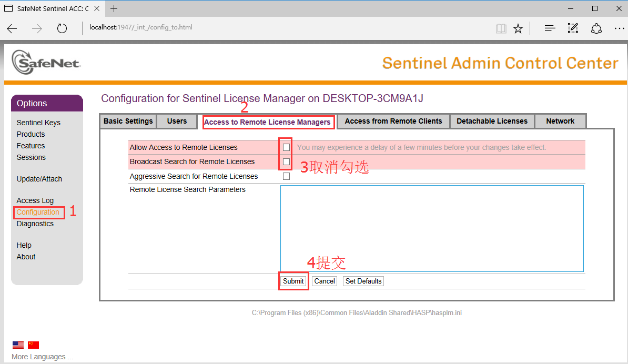The image size is (628, 364).
Task: Open Sessions in Options sidebar
Action: pyautogui.click(x=31, y=157)
